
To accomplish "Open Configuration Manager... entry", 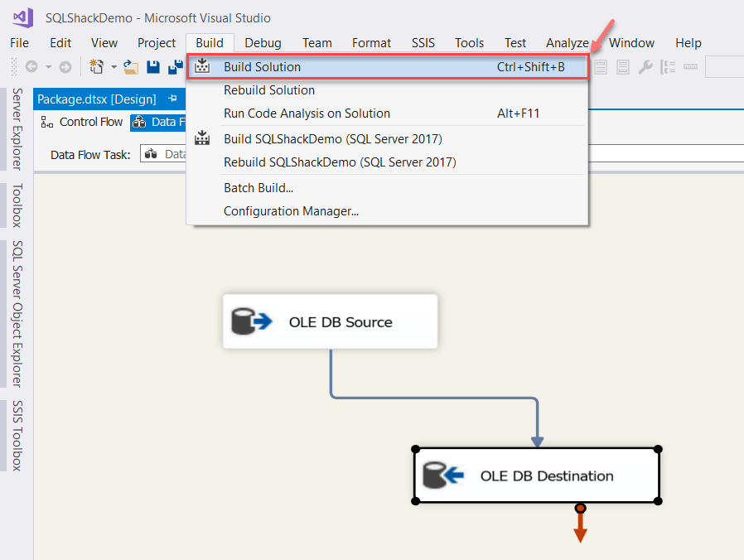I will click(388, 210).
